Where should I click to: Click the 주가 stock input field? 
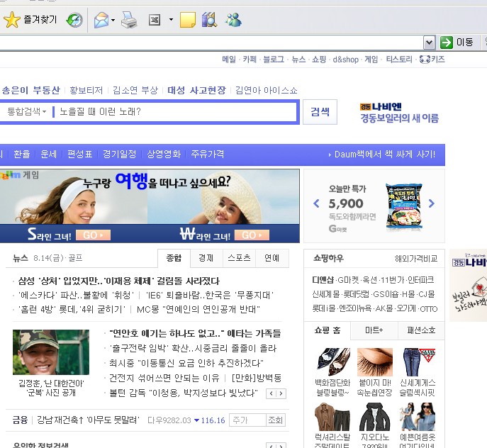pos(247,420)
